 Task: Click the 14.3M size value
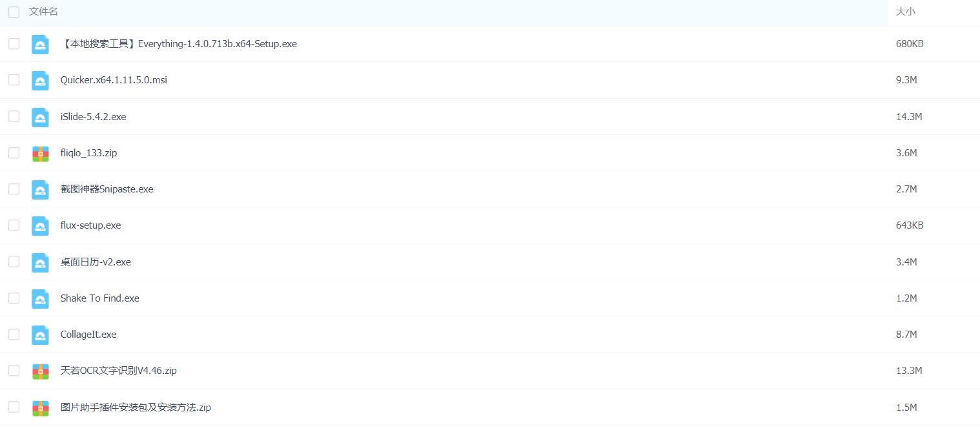tap(909, 117)
